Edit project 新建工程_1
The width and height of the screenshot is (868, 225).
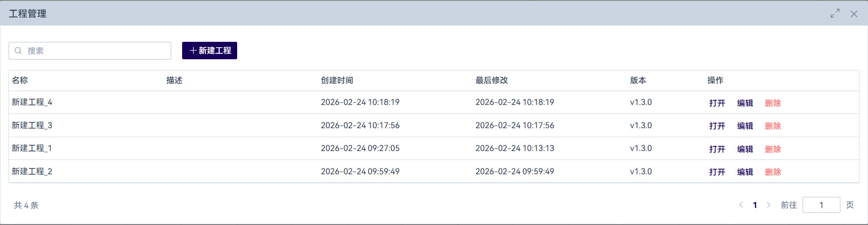coord(745,149)
